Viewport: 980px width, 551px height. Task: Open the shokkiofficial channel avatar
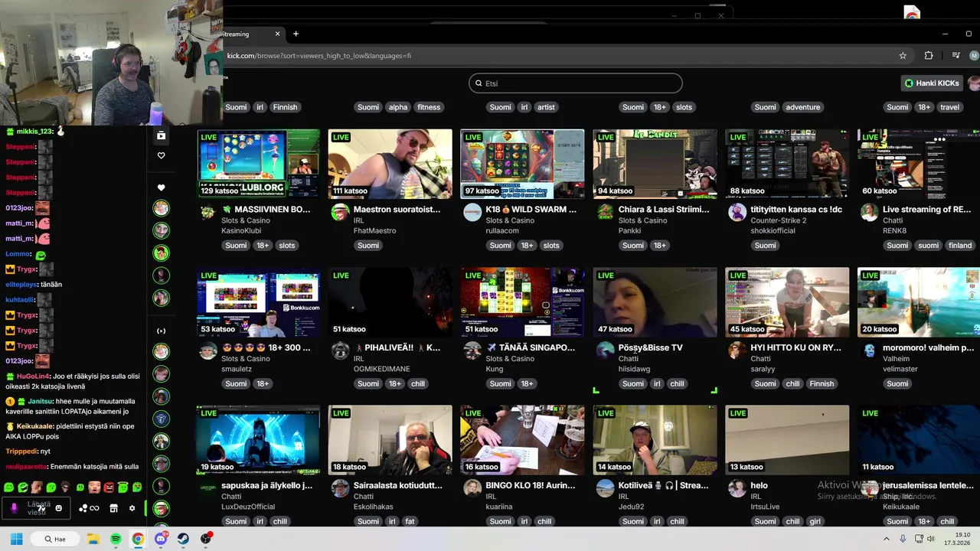[x=737, y=213]
